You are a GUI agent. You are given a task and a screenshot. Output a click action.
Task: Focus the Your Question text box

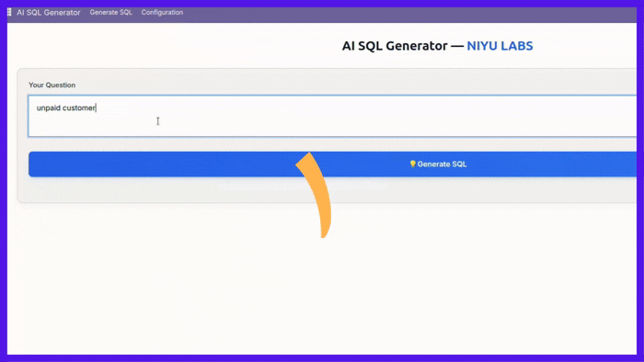[x=332, y=116]
